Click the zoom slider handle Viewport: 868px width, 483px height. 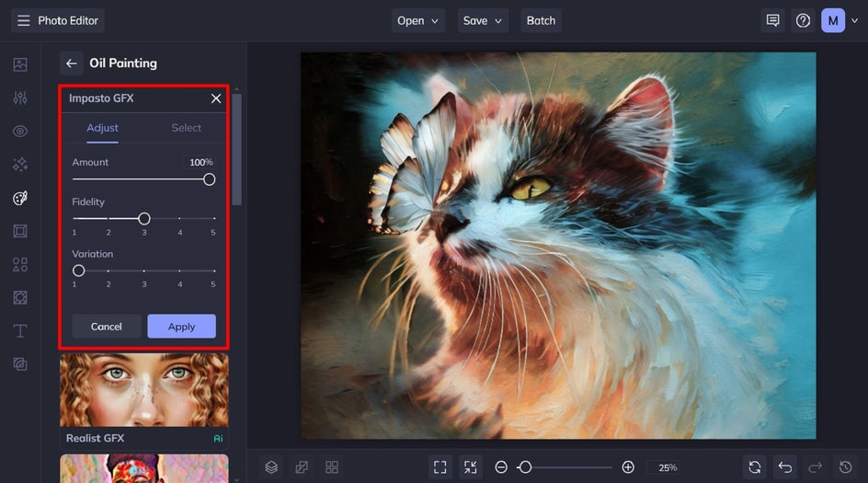[x=525, y=467]
